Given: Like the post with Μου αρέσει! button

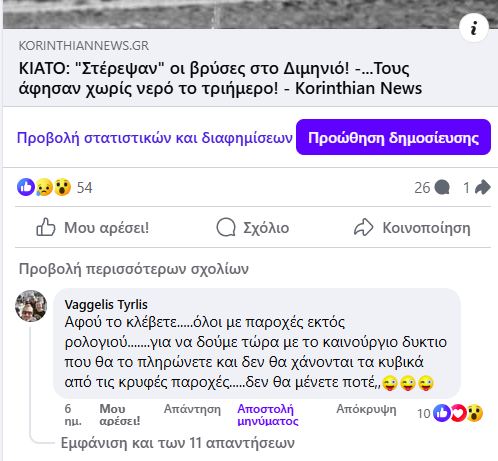Looking at the screenshot, I should click(92, 228).
